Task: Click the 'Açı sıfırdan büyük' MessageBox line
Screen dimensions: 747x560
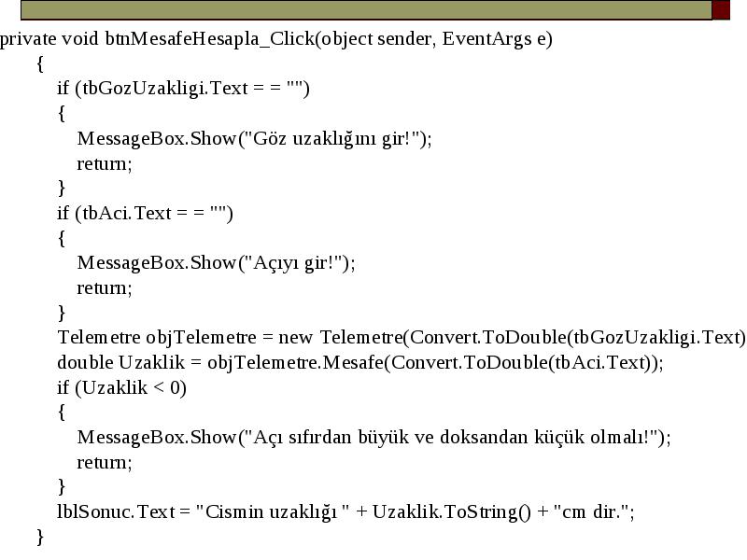Action: [374, 437]
